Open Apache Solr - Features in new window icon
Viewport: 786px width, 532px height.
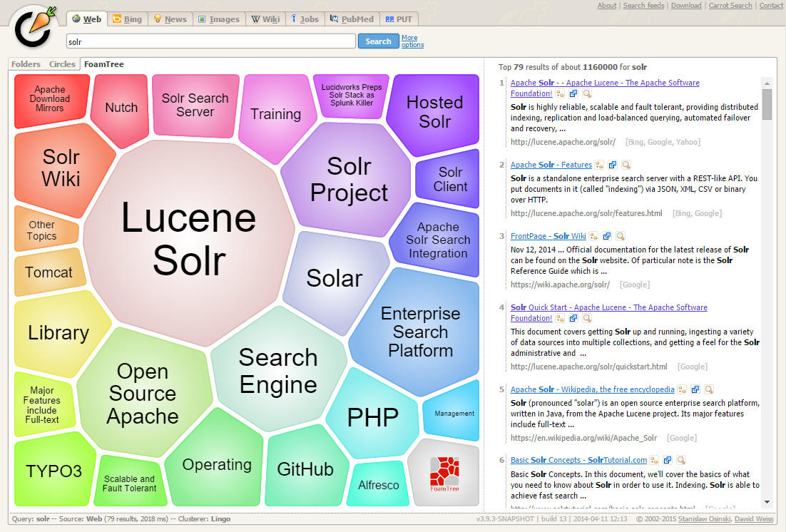click(613, 165)
